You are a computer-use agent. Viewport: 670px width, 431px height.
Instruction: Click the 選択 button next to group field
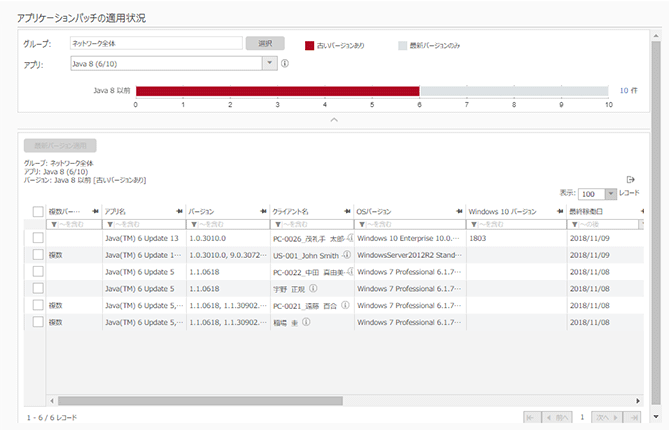[265, 44]
